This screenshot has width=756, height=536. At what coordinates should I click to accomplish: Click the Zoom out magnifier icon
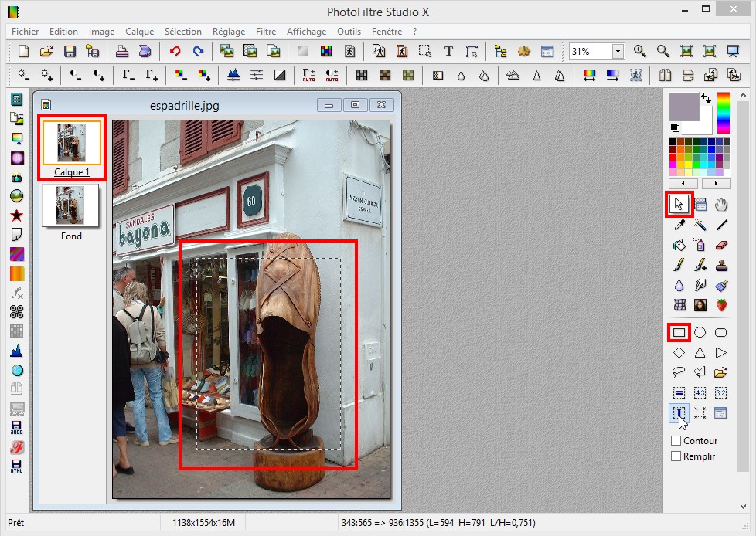point(663,51)
